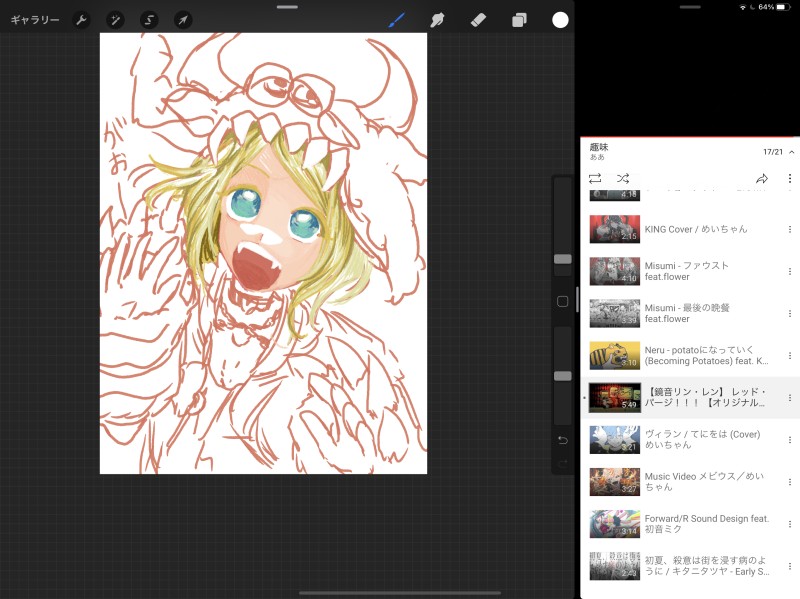Click the brush size slider handle
The width and height of the screenshot is (800, 599).
(563, 259)
